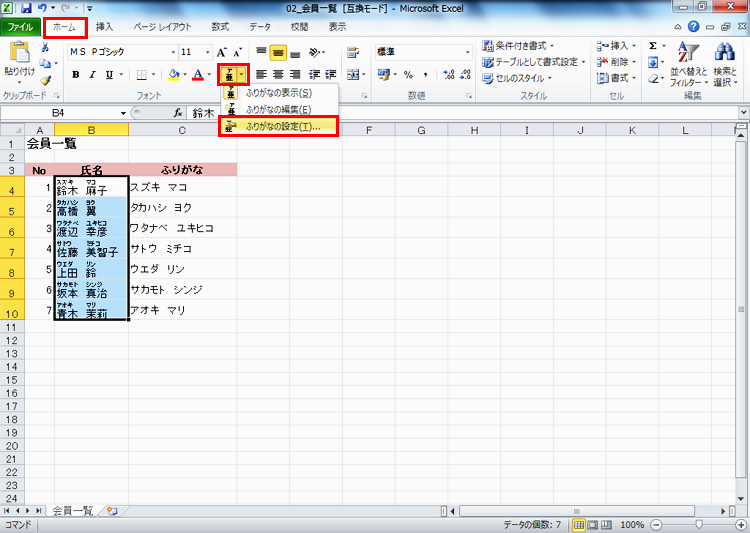Screen dimensions: 750x533
Task: Select the 会員一覧 sheet tab
Action: coord(73,511)
